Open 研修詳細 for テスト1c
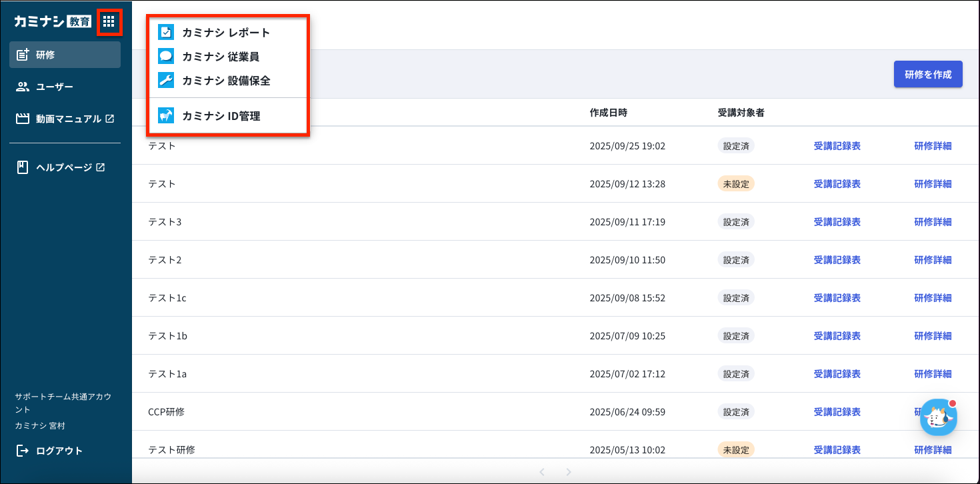Image resolution: width=980 pixels, height=484 pixels. tap(933, 297)
